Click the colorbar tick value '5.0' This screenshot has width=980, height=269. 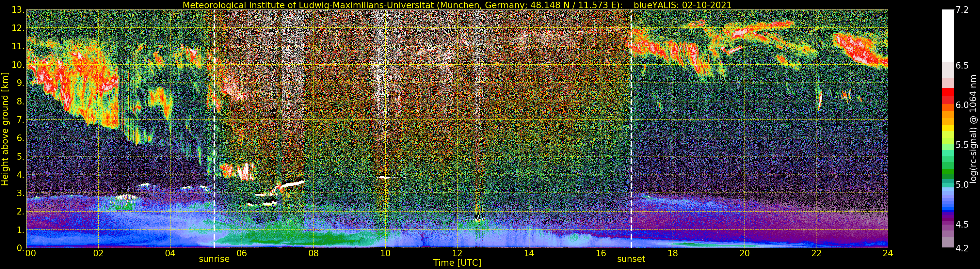click(962, 184)
